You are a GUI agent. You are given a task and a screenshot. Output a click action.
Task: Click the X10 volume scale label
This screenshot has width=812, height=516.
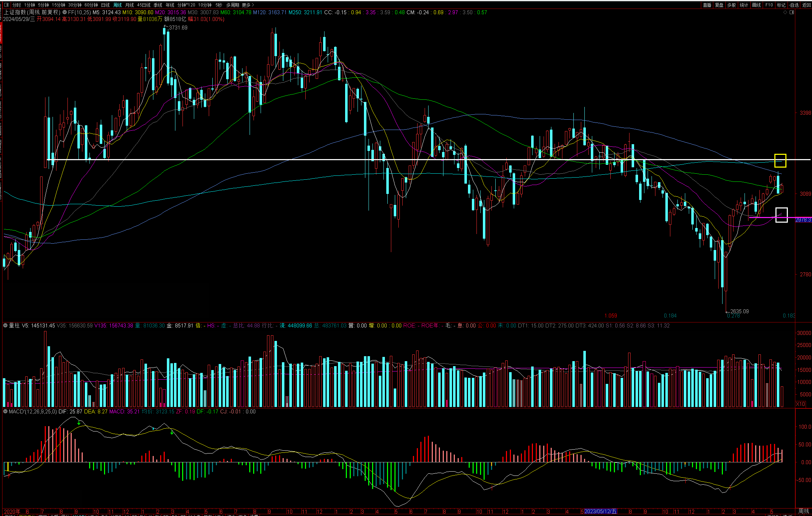800,404
